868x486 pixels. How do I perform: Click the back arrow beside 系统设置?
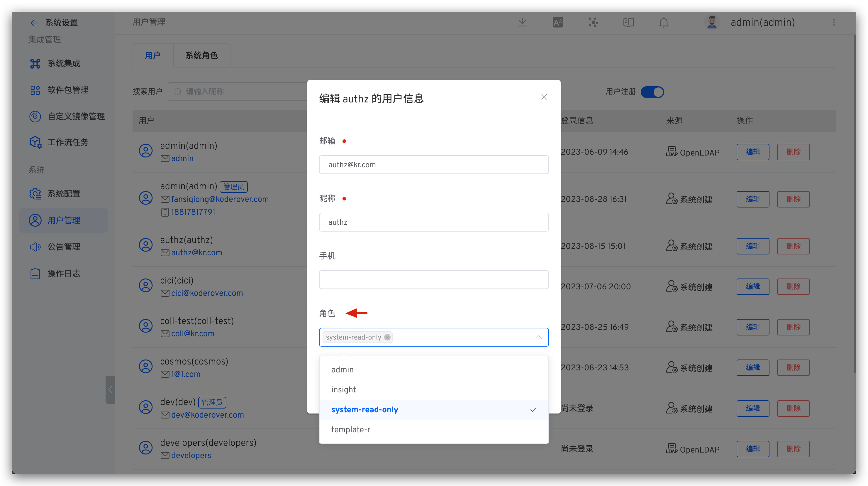pyautogui.click(x=34, y=23)
